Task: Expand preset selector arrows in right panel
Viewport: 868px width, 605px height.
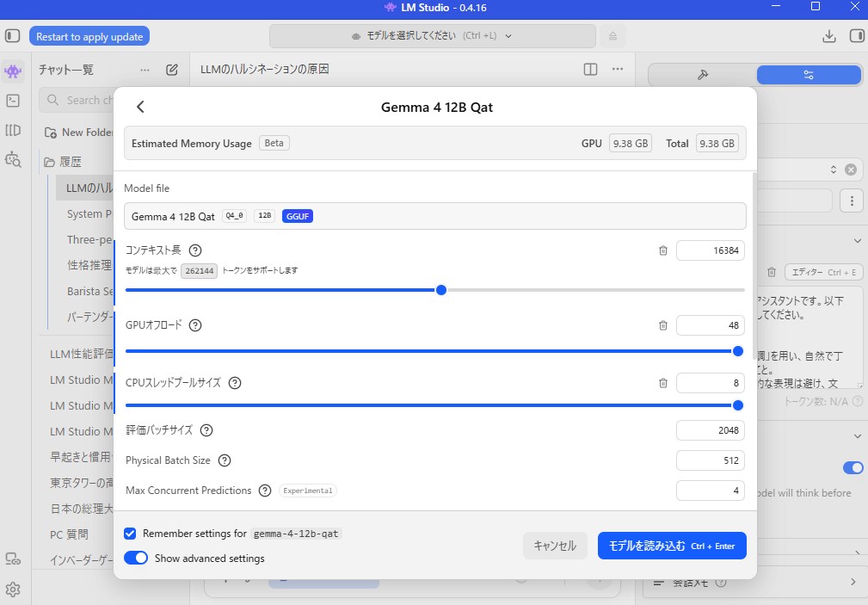Action: [x=833, y=170]
